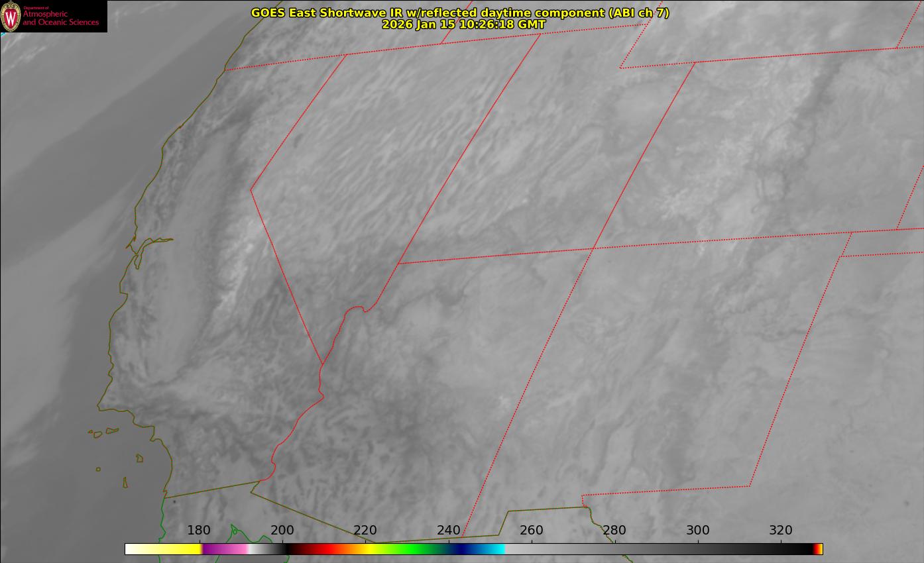The image size is (924, 563).
Task: Pick the cyan segment of the colorbar
Action: pos(494,549)
